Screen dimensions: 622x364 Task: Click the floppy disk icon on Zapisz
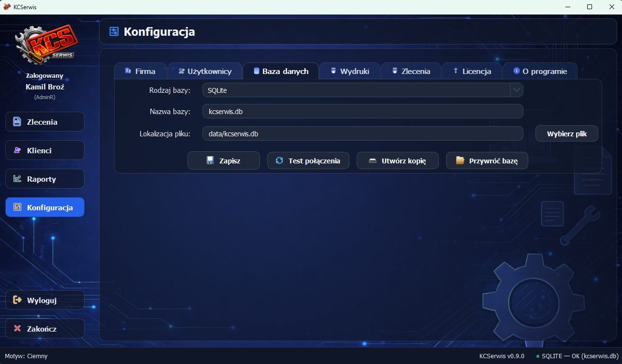pyautogui.click(x=210, y=161)
